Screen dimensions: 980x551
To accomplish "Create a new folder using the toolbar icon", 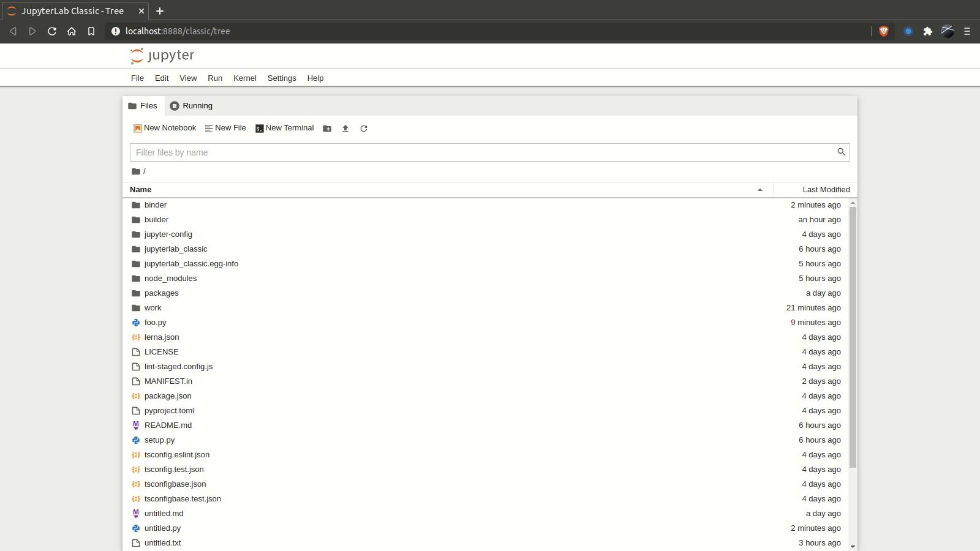I will coord(328,129).
